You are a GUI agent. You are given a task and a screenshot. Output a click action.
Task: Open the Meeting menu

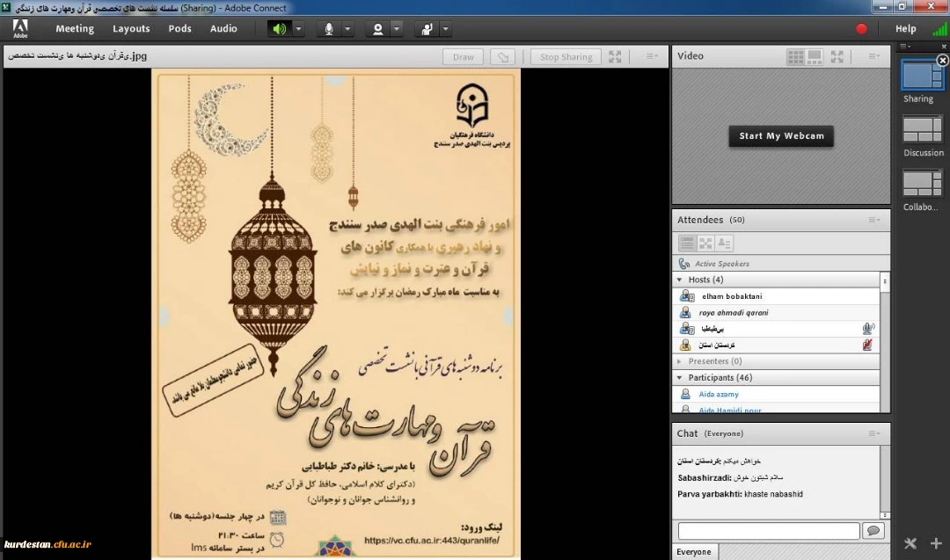coord(75,29)
